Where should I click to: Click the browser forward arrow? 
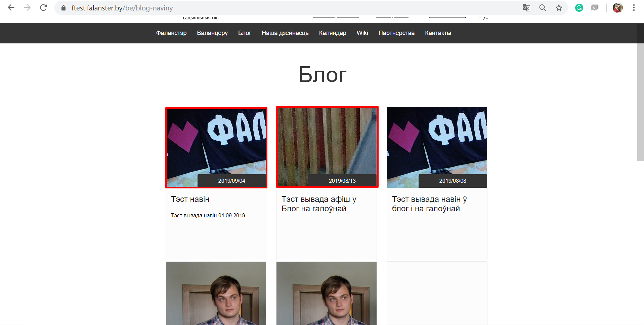point(27,8)
